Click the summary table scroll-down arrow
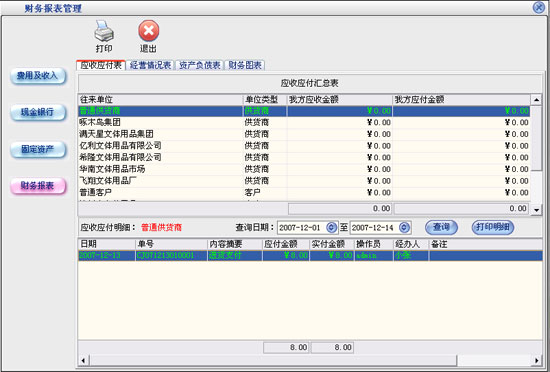This screenshot has width=550, height=372. pyautogui.click(x=536, y=210)
